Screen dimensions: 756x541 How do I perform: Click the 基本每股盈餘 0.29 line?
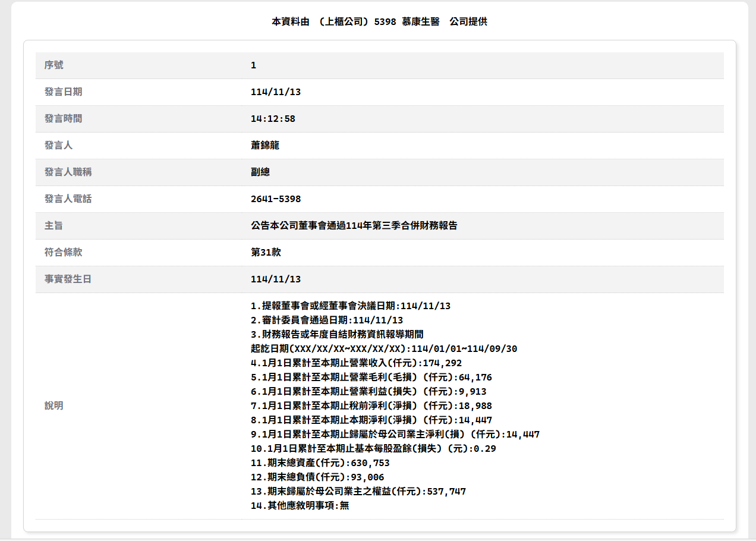[x=373, y=448]
